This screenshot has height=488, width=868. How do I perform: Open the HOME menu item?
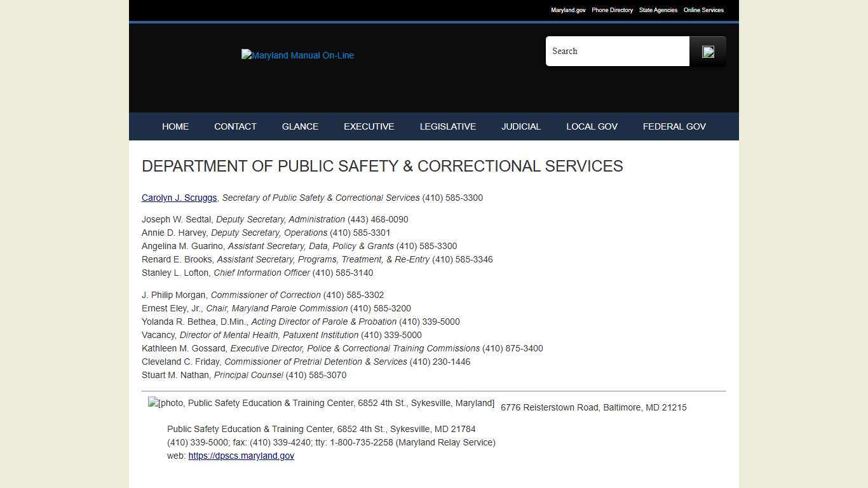(x=175, y=126)
